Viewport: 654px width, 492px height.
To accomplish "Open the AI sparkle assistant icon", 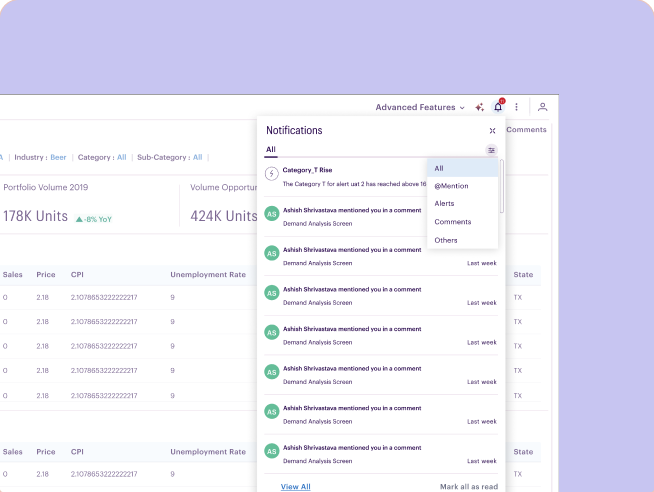I will pos(480,107).
